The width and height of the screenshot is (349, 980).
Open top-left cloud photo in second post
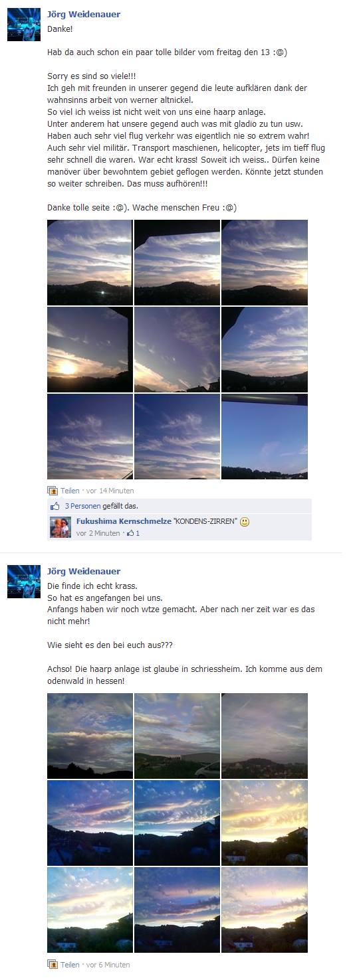(90, 736)
